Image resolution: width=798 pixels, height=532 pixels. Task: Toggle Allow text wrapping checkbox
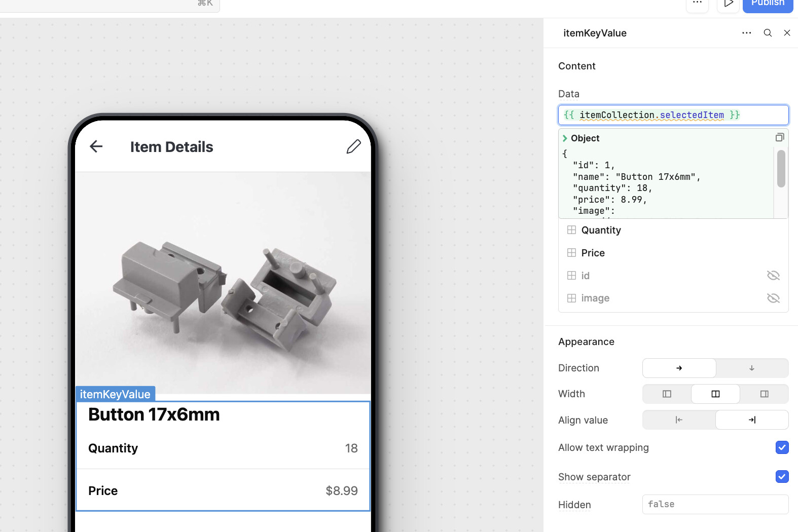tap(782, 447)
